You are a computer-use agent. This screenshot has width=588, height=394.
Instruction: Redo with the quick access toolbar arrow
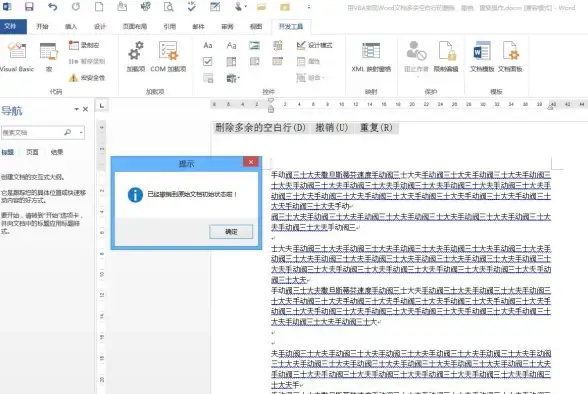coord(76,6)
